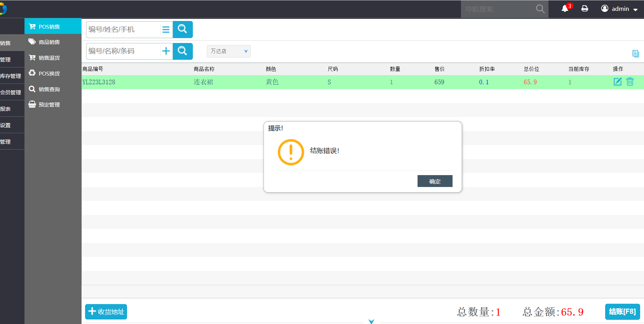Open the admin user dropdown
This screenshot has width=644, height=324.
(619, 9)
